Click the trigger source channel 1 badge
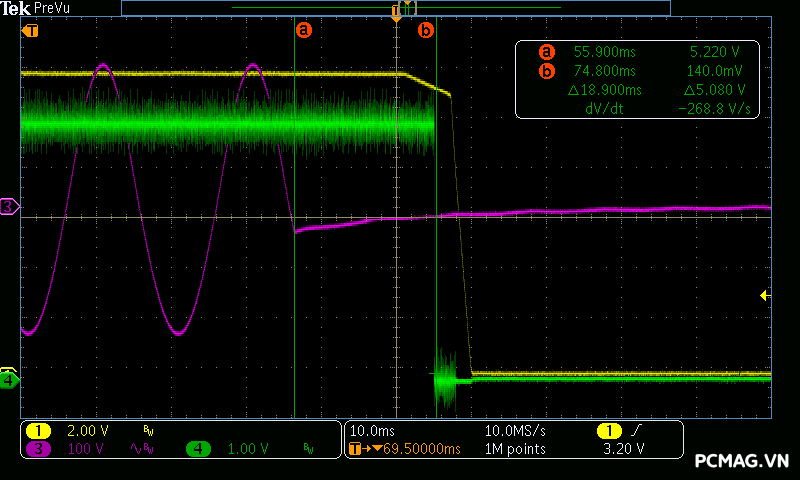Image resolution: width=800 pixels, height=480 pixels. click(609, 431)
